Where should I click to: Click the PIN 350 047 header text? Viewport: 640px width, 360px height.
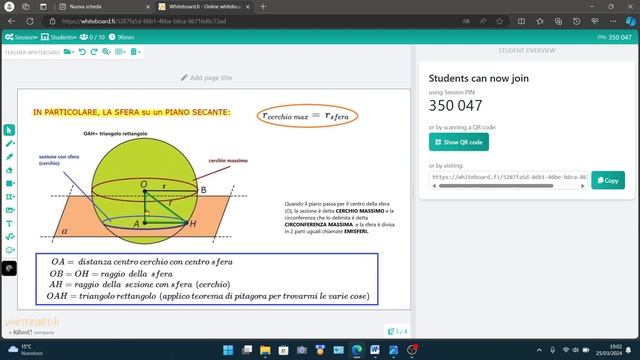coord(614,37)
